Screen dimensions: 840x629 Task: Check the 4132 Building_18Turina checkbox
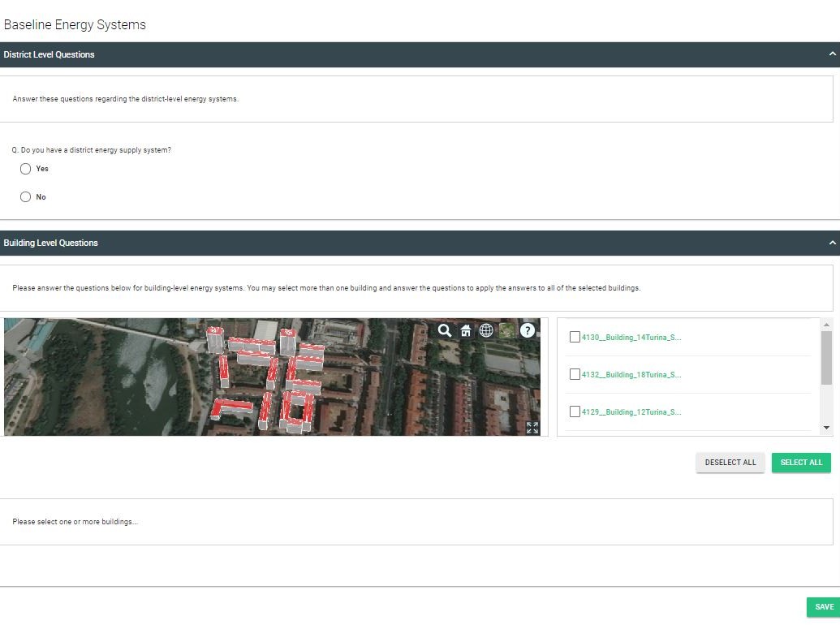click(x=575, y=375)
